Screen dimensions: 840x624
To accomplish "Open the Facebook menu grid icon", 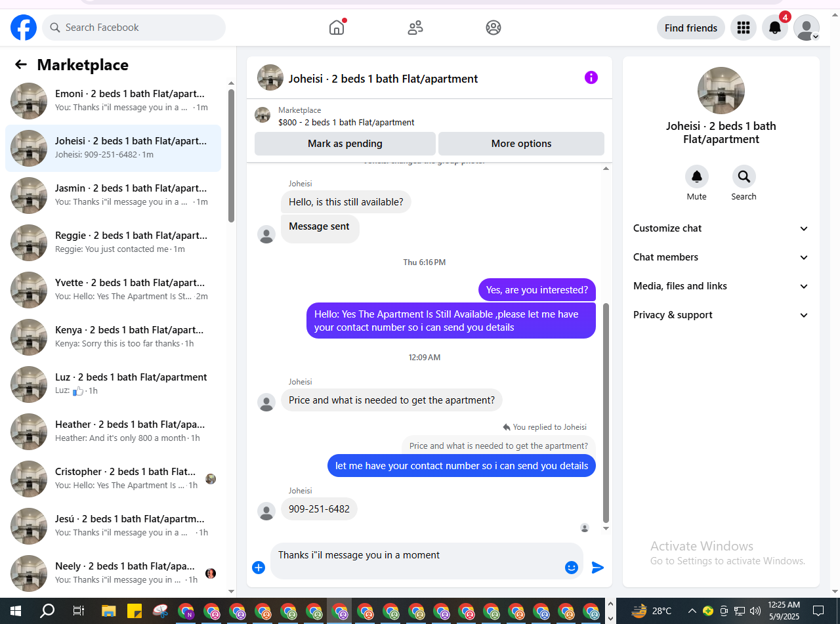I will pyautogui.click(x=744, y=28).
